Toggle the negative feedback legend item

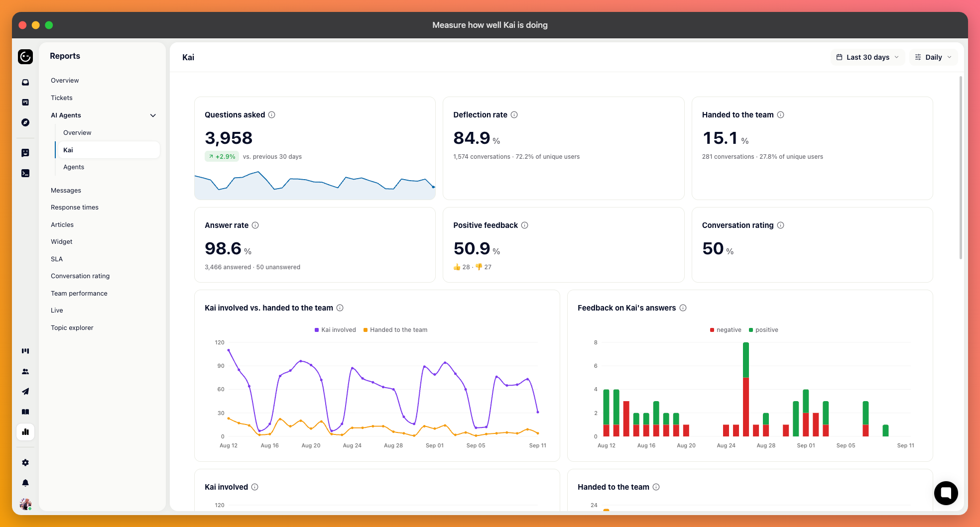726,330
